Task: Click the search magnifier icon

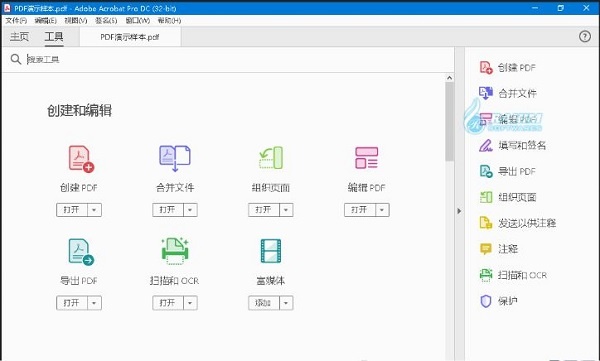Action: pyautogui.click(x=16, y=59)
